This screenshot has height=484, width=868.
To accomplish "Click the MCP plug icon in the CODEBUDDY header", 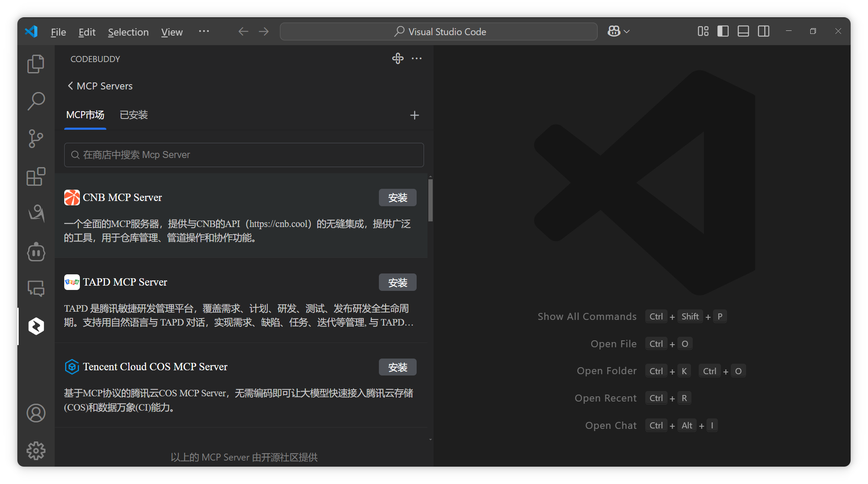I will pos(398,59).
